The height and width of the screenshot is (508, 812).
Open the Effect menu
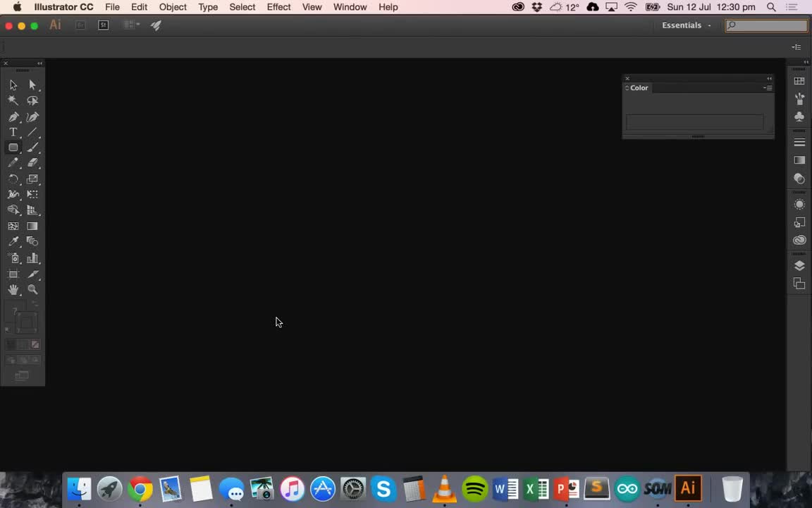pos(278,7)
